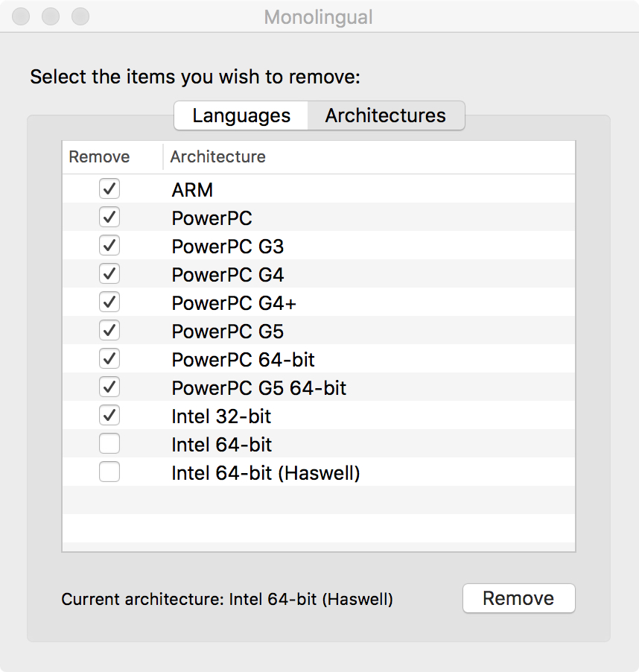The width and height of the screenshot is (639, 672).
Task: Enable Intel 64-bit (Haswell) removal checkbox
Action: [109, 472]
